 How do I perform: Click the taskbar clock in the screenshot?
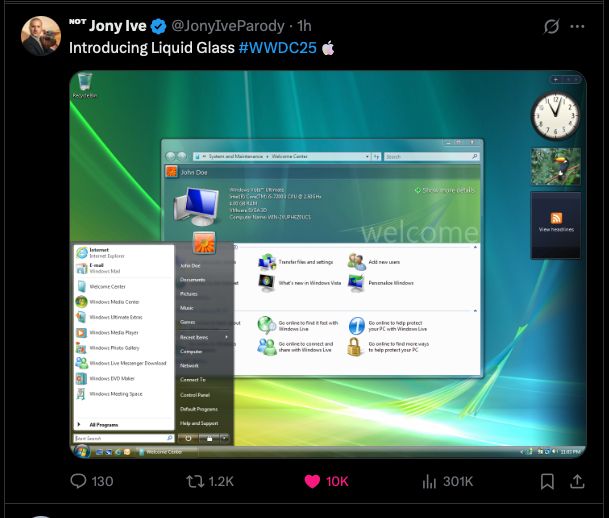[x=570, y=452]
